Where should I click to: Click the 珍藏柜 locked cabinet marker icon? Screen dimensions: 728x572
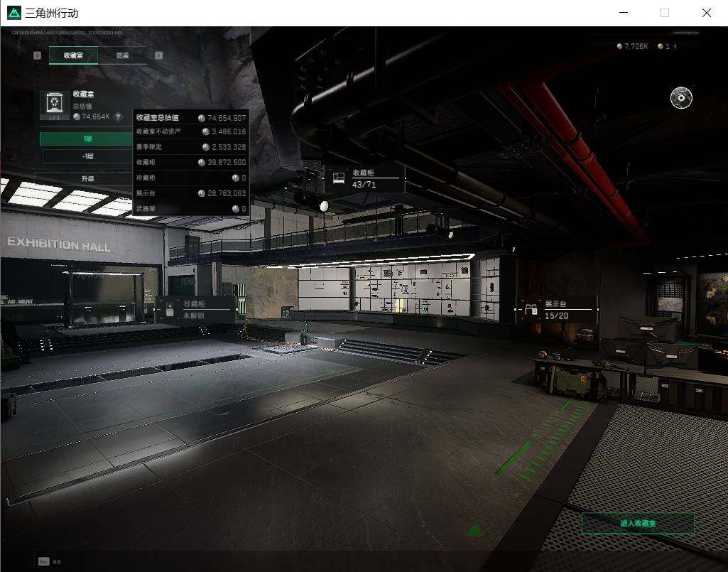coord(170,309)
